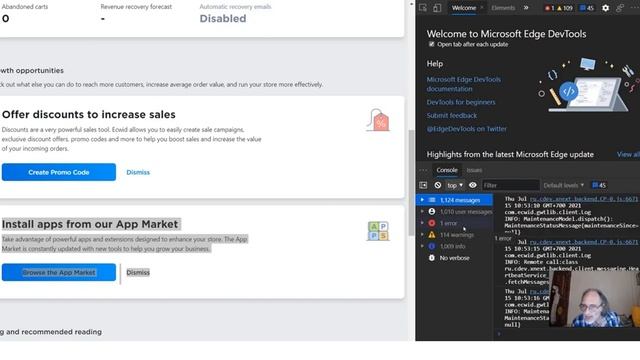
Task: Click the Highlights from the latest update heading
Action: [510, 154]
